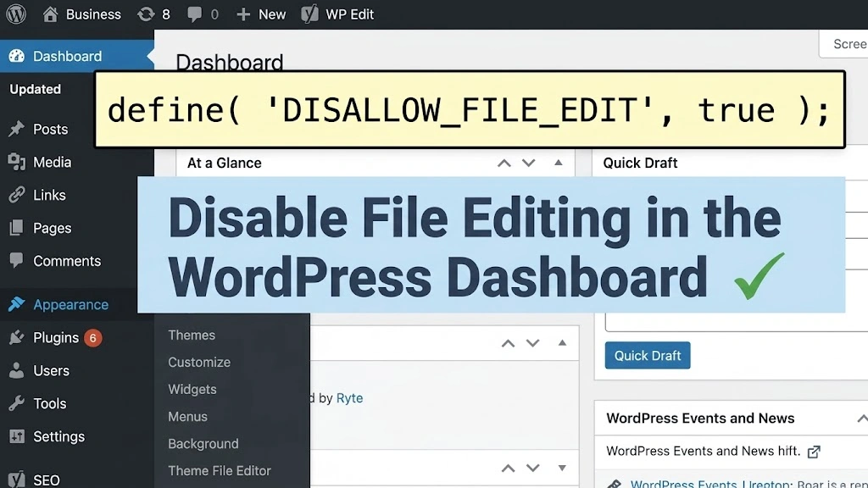
Task: Click the updates refresh icon showing 8
Action: [146, 14]
